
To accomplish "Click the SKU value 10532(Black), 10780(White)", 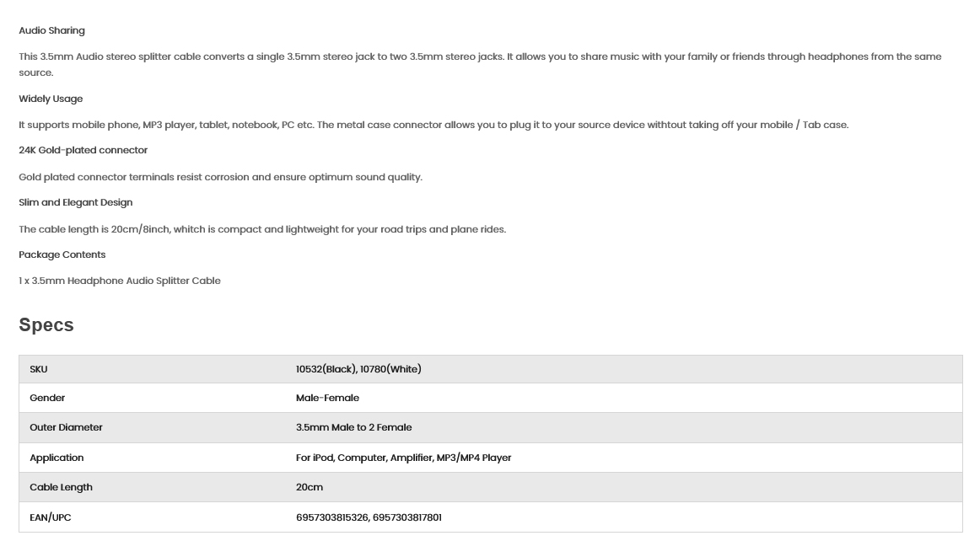I will click(358, 369).
